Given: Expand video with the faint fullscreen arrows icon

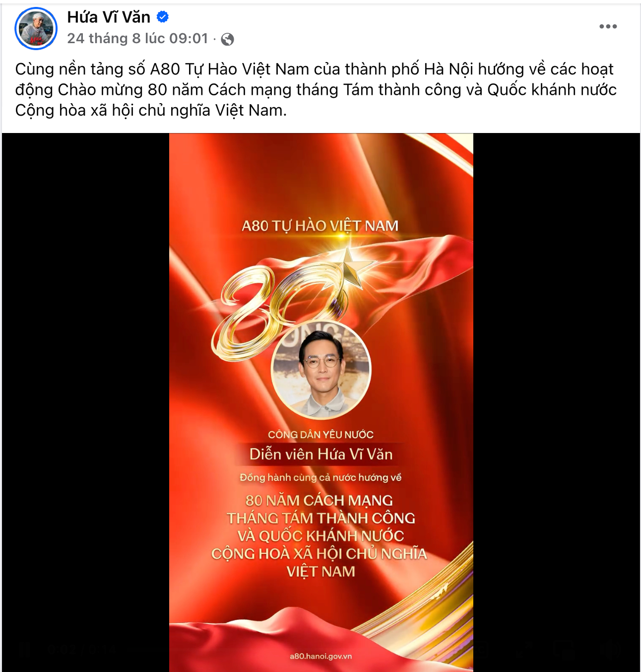Looking at the screenshot, I should [x=524, y=649].
